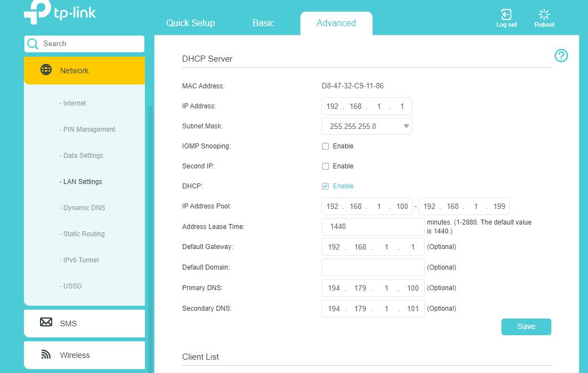Save the DHCP Server settings

tap(526, 326)
